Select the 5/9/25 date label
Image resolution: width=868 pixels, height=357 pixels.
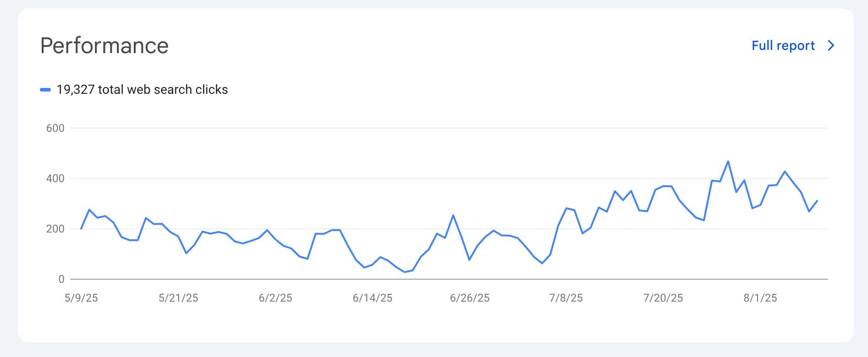[81, 298]
